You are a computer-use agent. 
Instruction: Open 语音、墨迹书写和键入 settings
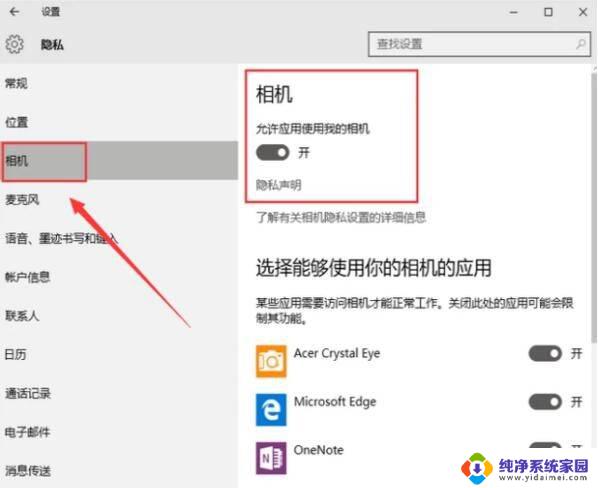tap(119, 238)
